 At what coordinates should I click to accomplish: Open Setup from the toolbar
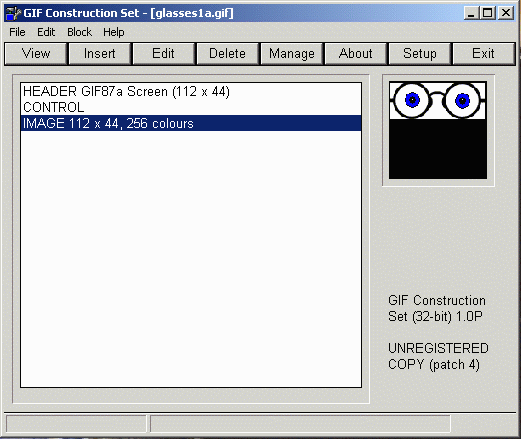tap(420, 53)
